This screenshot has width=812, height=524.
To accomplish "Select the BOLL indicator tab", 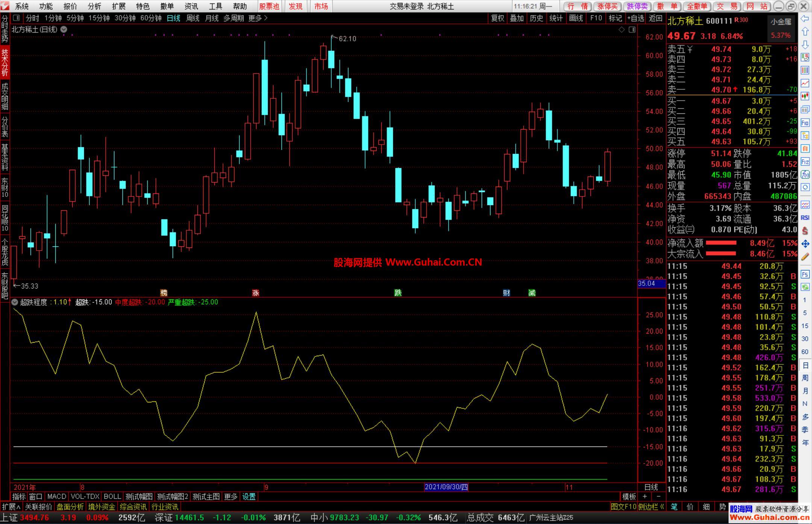I will coord(112,497).
